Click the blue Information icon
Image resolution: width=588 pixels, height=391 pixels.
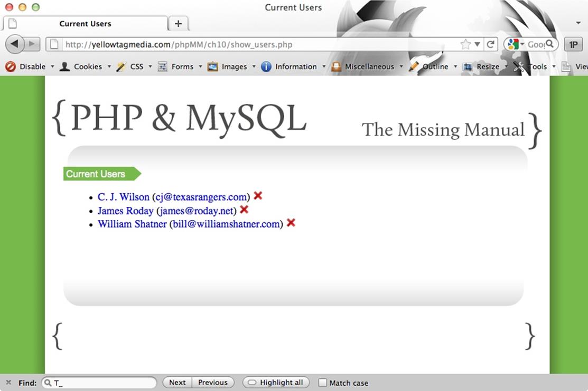coord(266,66)
